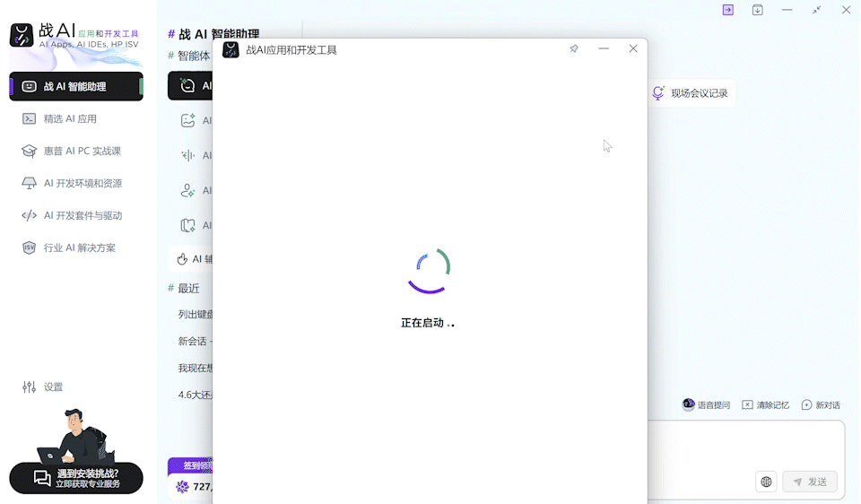
Task: Select the AI document agent icon
Action: tap(187, 225)
